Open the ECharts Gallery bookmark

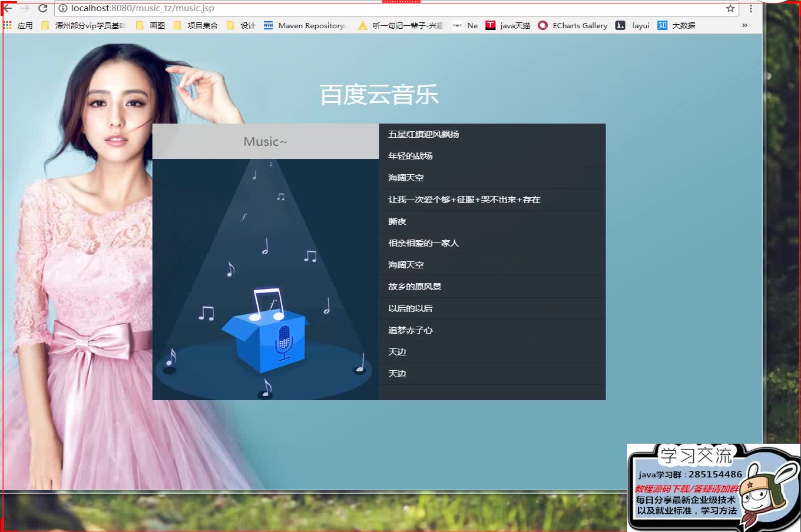pyautogui.click(x=572, y=25)
